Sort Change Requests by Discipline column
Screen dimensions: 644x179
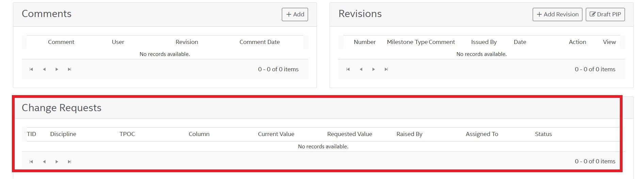[x=63, y=134]
